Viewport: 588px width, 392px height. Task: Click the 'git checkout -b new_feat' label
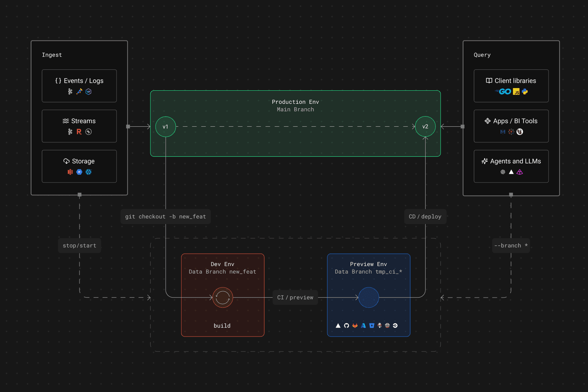click(x=165, y=217)
